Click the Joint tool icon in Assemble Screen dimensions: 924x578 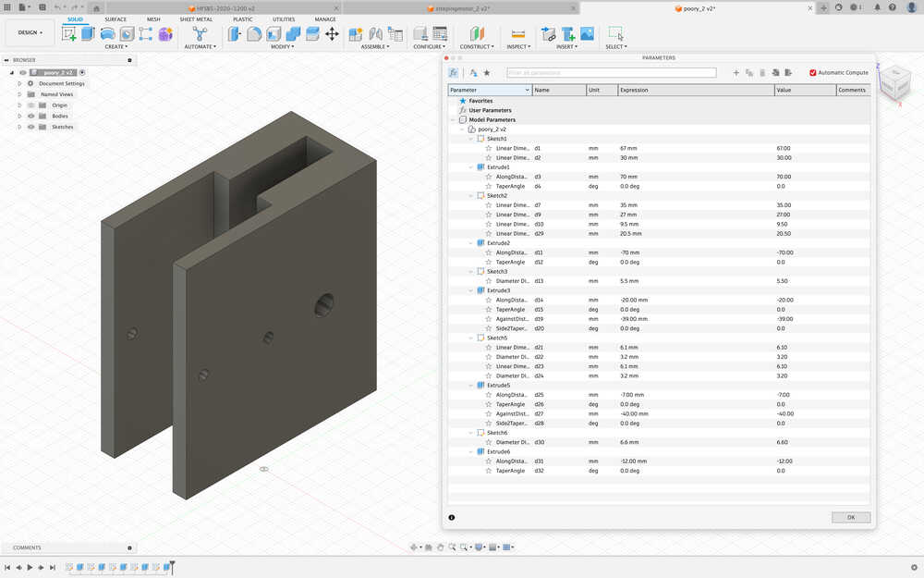point(375,33)
